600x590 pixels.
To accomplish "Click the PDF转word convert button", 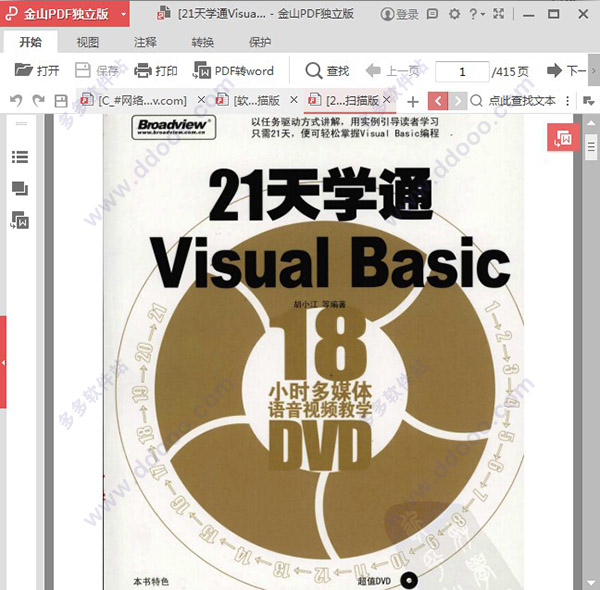I will [x=233, y=71].
